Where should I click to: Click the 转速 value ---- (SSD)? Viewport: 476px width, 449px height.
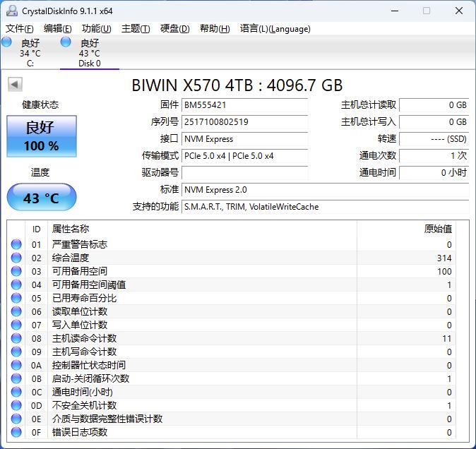coord(434,139)
